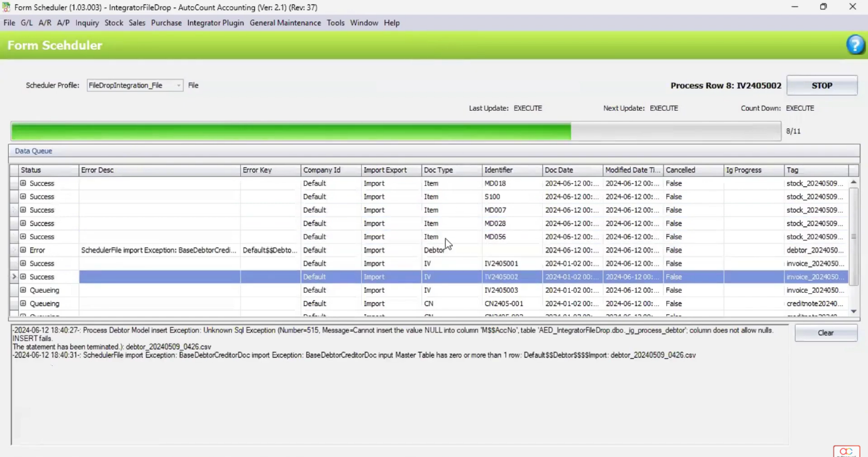Clear the error log with the Clear button
Image resolution: width=868 pixels, height=457 pixels.
tap(825, 332)
